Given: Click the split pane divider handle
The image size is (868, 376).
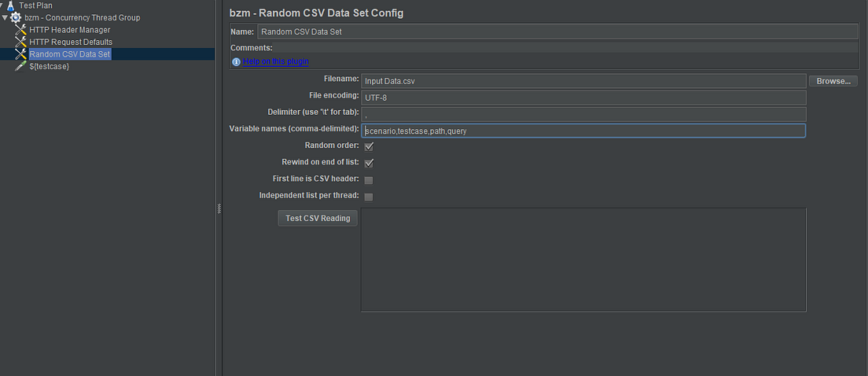Looking at the screenshot, I should [219, 208].
